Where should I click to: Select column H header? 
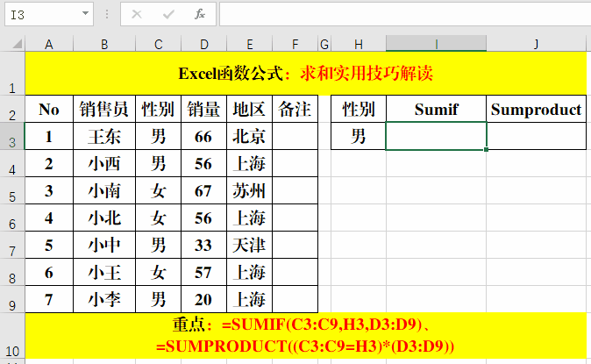359,44
